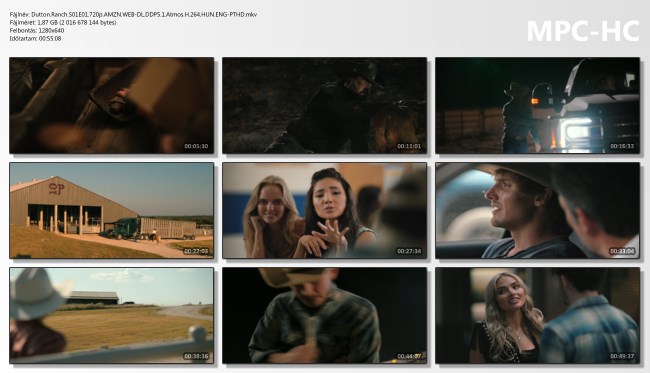Click the 00:44:07 timestamp label

[x=409, y=356]
